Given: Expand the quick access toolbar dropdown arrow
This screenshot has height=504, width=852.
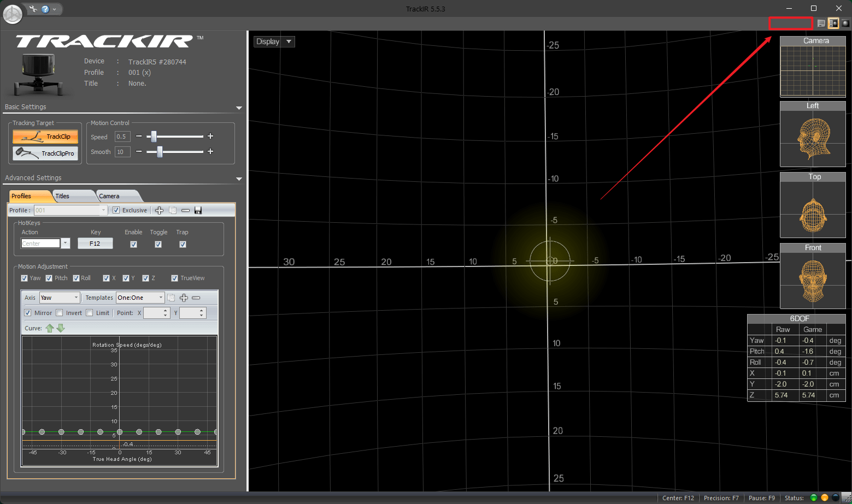Looking at the screenshot, I should click(55, 9).
